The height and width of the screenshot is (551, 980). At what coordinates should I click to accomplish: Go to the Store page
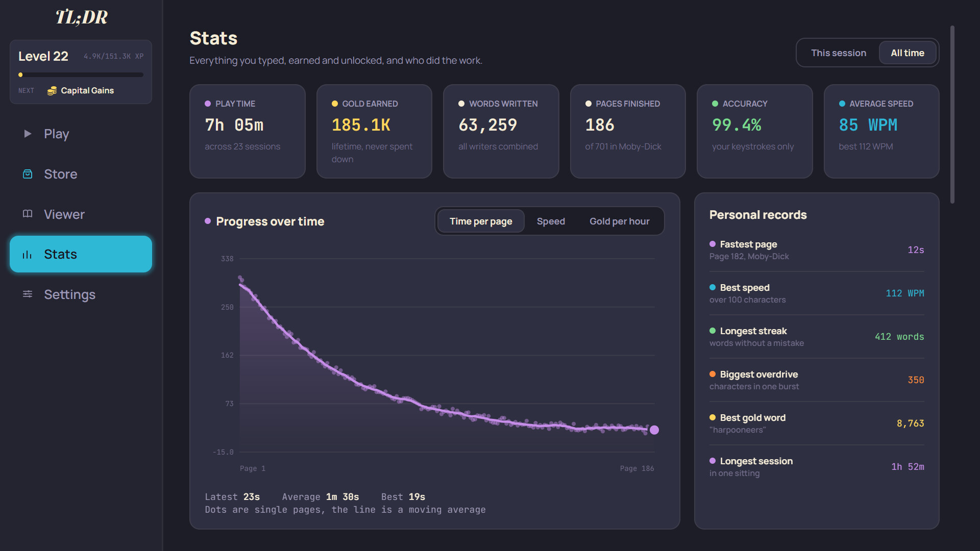(81, 174)
